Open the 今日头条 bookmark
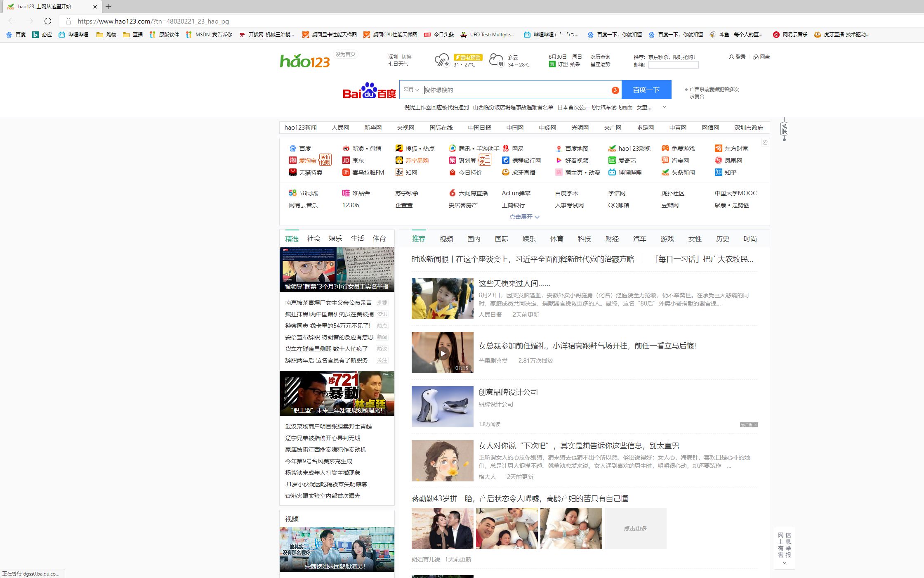The height and width of the screenshot is (578, 924). point(439,35)
